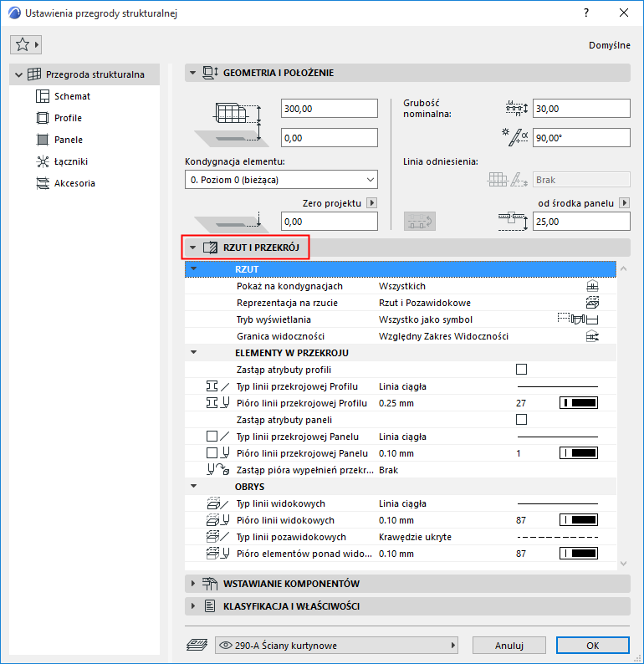Collapse the GEOMETRIA I POŁOŻENIE panel

192,73
